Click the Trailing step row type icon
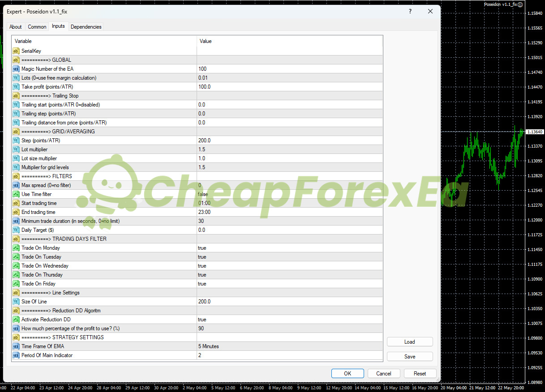Viewport: 545px width, 392px height. [x=16, y=114]
